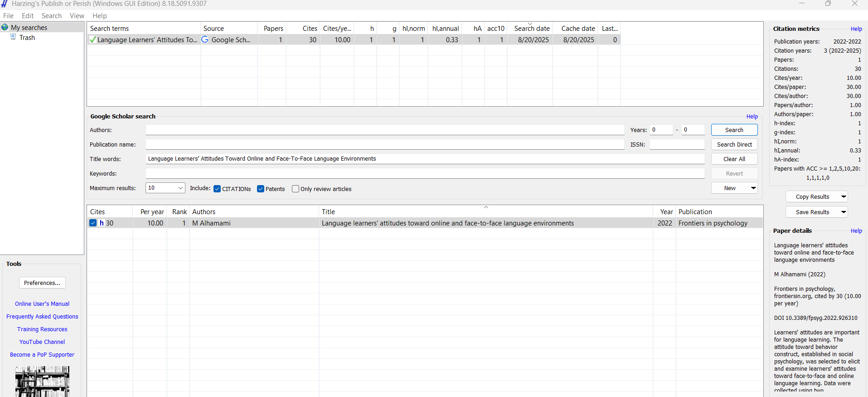Click the end year field under Years

click(x=693, y=130)
